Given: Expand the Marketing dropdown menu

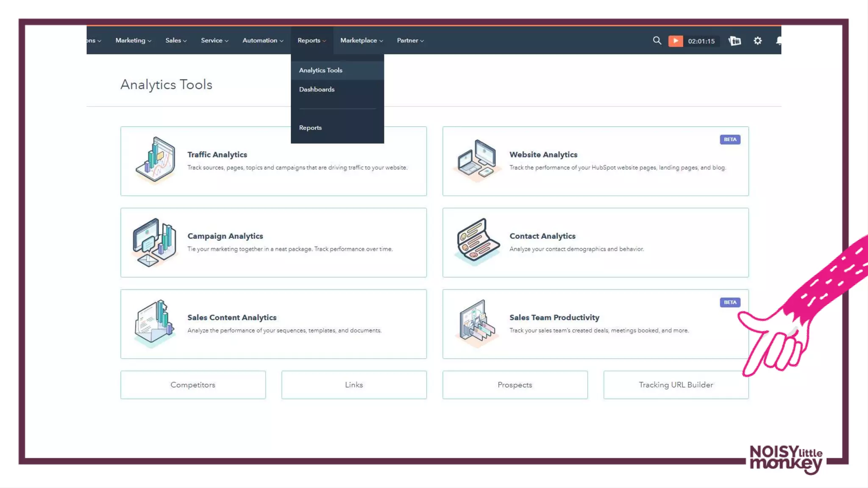Looking at the screenshot, I should [133, 41].
